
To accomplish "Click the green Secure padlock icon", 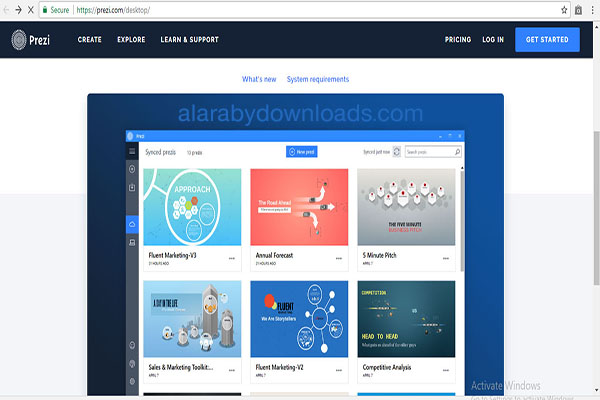I will (x=45, y=10).
